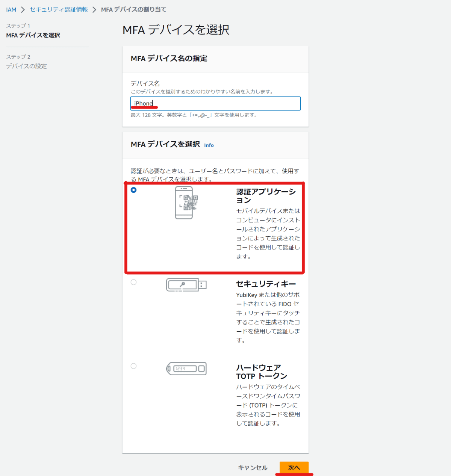Click MFA デバイスの割り当て breadcrumb text
This screenshot has width=451, height=476.
pos(134,9)
